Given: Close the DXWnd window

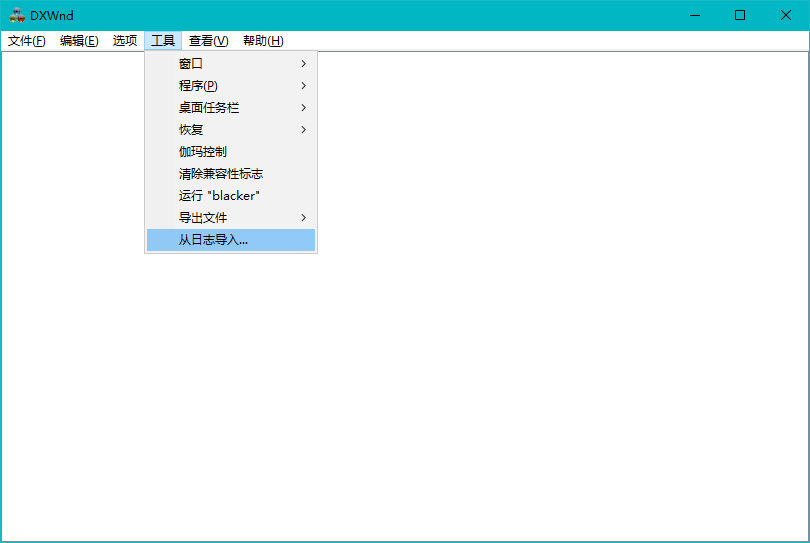Looking at the screenshot, I should point(786,15).
